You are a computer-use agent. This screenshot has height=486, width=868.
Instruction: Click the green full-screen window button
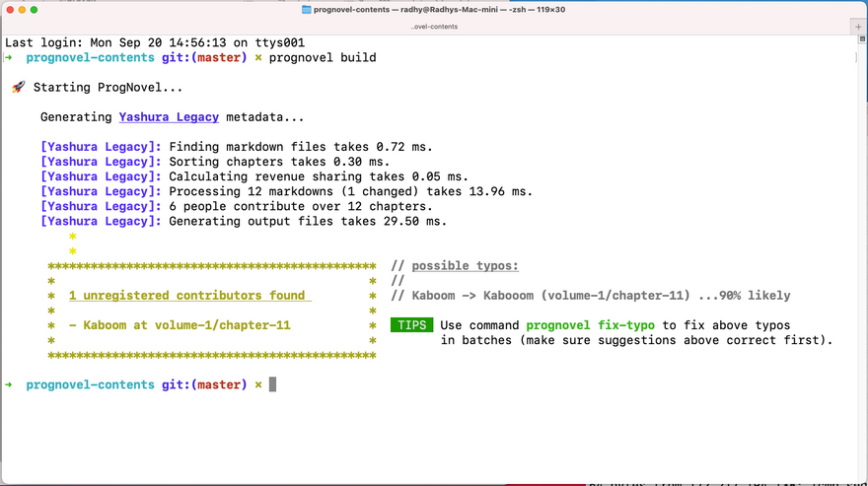[35, 9]
